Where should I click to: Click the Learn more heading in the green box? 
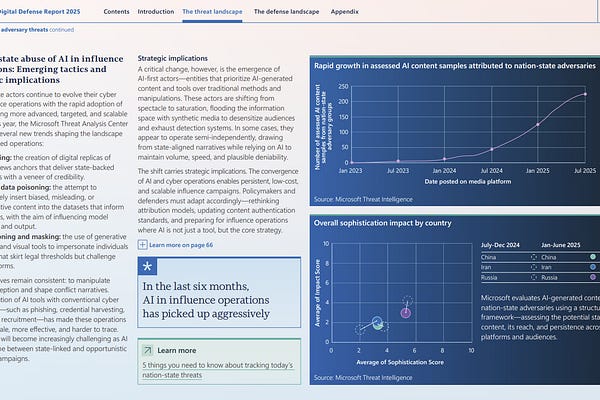point(177,350)
